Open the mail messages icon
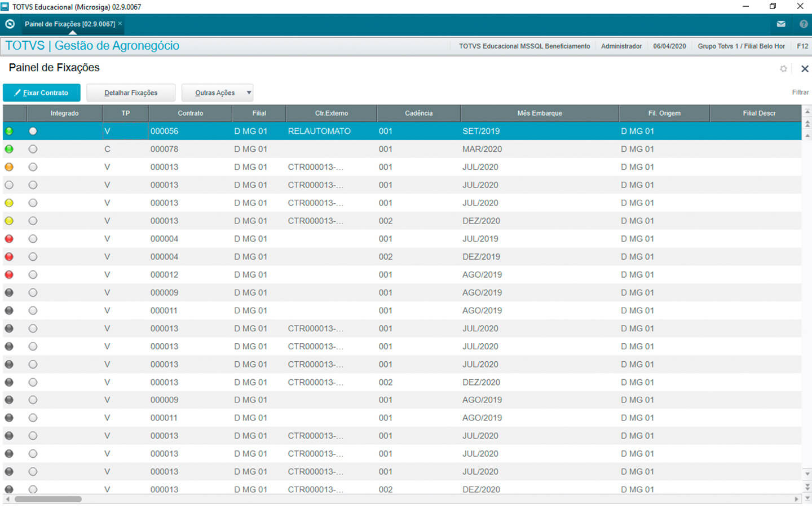The image size is (812, 508). pos(781,24)
